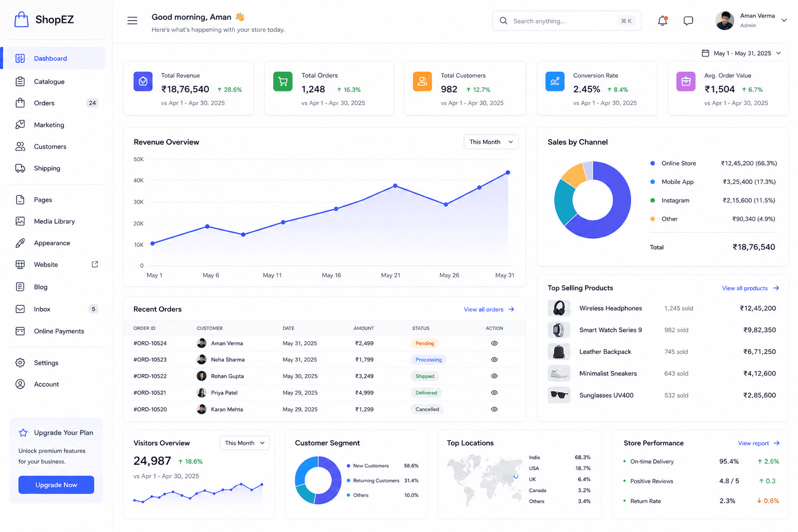Click the Upgrade Now button
Screen dimensions: 798x532
[x=56, y=485]
